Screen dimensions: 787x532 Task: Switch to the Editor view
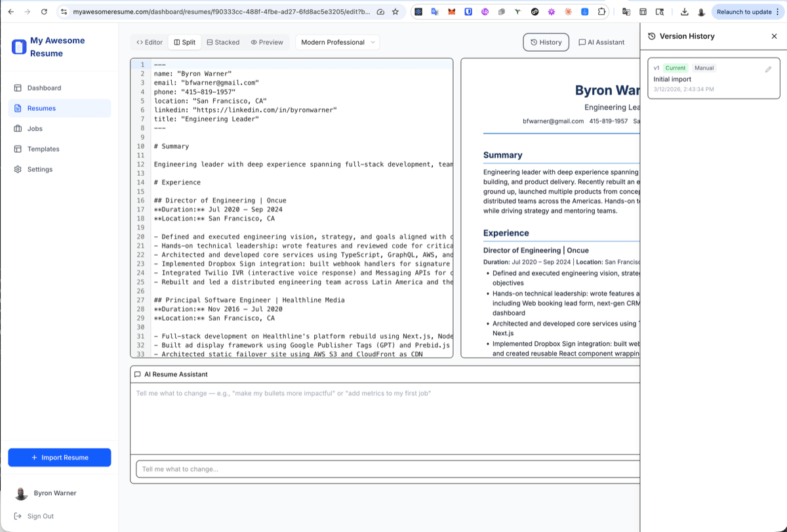pyautogui.click(x=149, y=42)
